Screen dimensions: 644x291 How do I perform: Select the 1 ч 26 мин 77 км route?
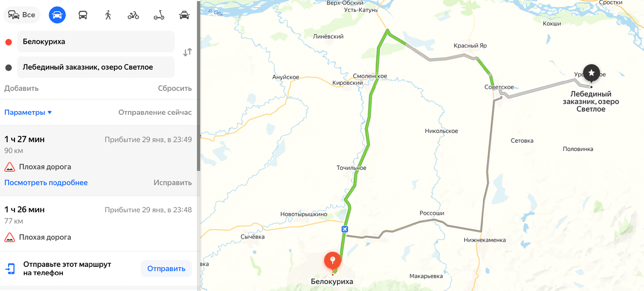pos(98,223)
